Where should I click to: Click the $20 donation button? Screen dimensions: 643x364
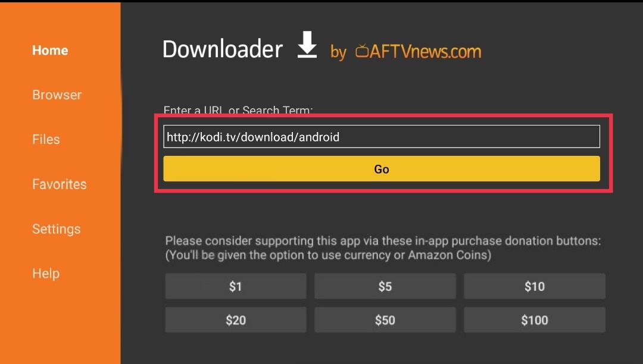pyautogui.click(x=235, y=320)
